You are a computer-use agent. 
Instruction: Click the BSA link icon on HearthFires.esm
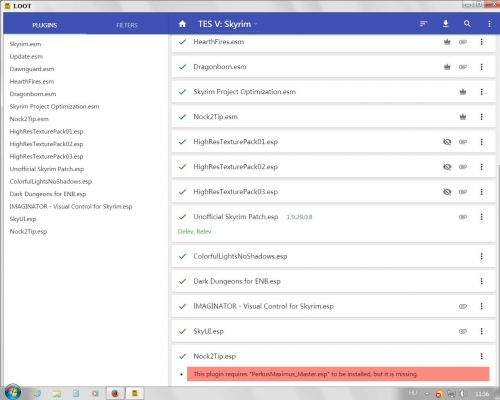click(463, 42)
